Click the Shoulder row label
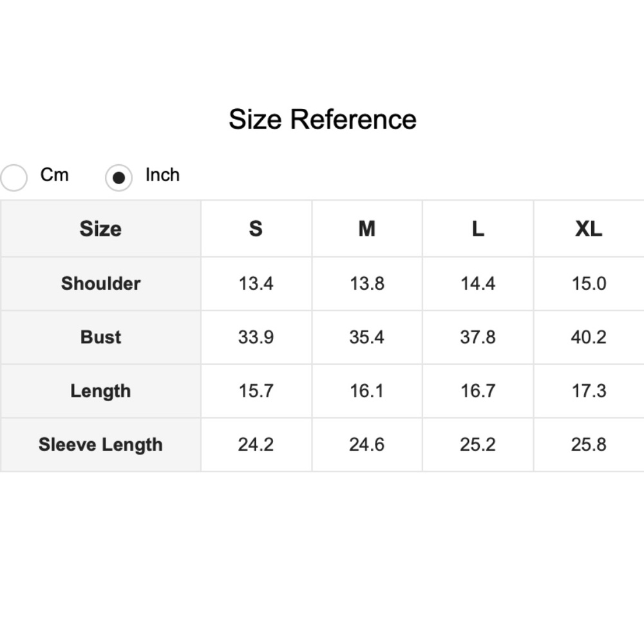Screen dimensions: 644x644 pos(100,283)
